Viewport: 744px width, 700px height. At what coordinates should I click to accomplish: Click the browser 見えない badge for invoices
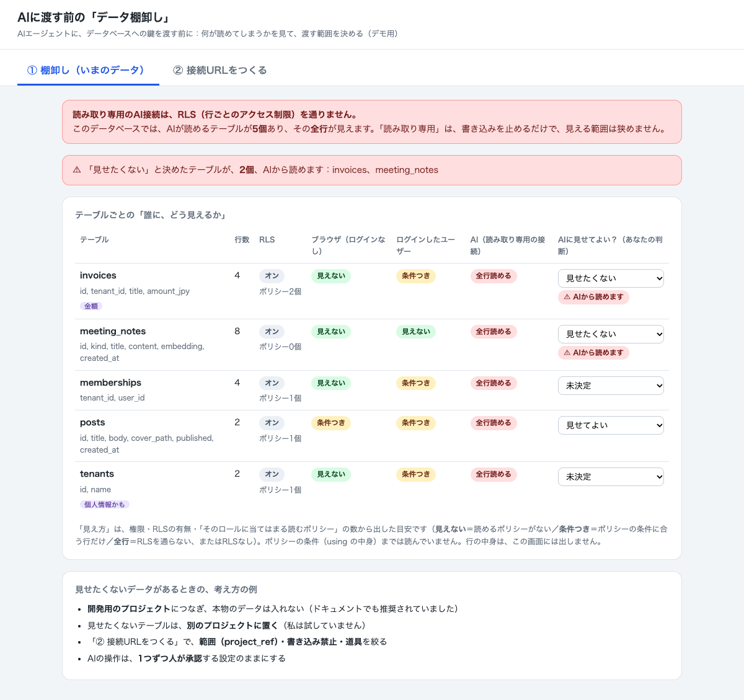pos(331,276)
